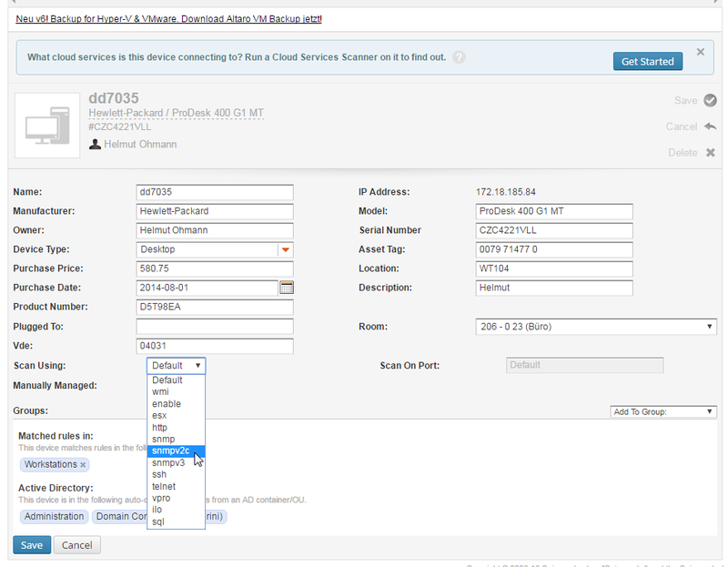728x567 pixels.
Task: Select ssh in the Scan Using list
Action: click(x=159, y=474)
